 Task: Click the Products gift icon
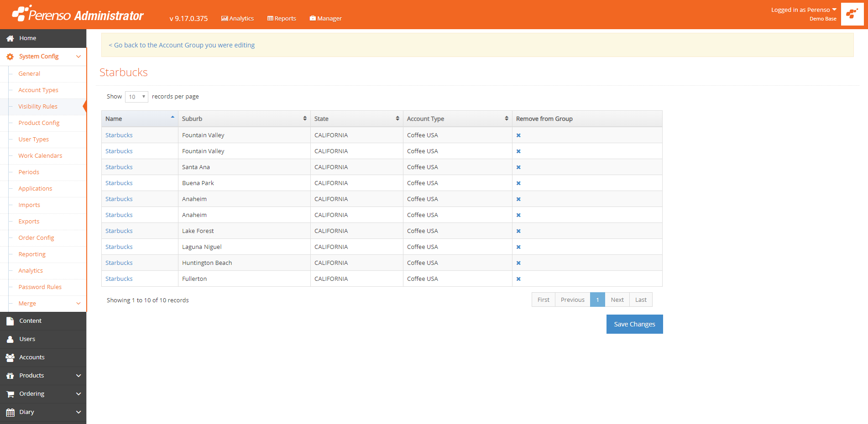[x=10, y=376]
